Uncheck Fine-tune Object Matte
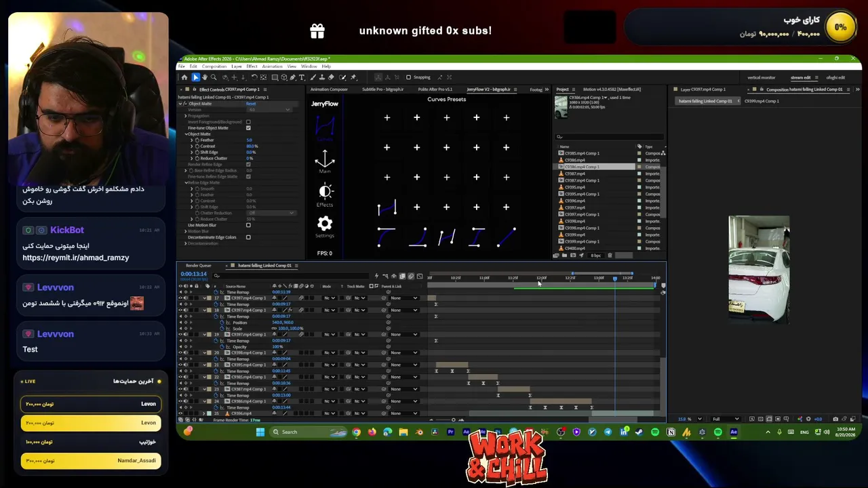Screen dimensions: 868x488 (248, 128)
